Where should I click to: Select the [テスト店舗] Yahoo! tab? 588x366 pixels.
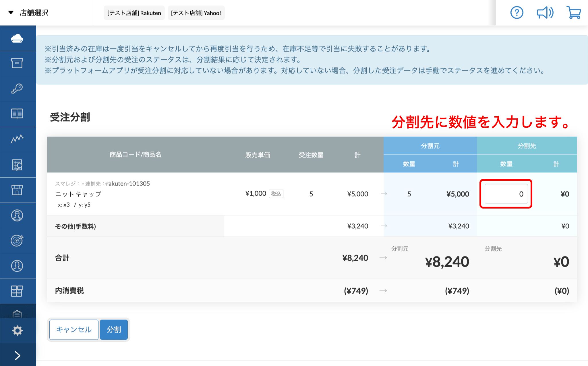tap(196, 13)
